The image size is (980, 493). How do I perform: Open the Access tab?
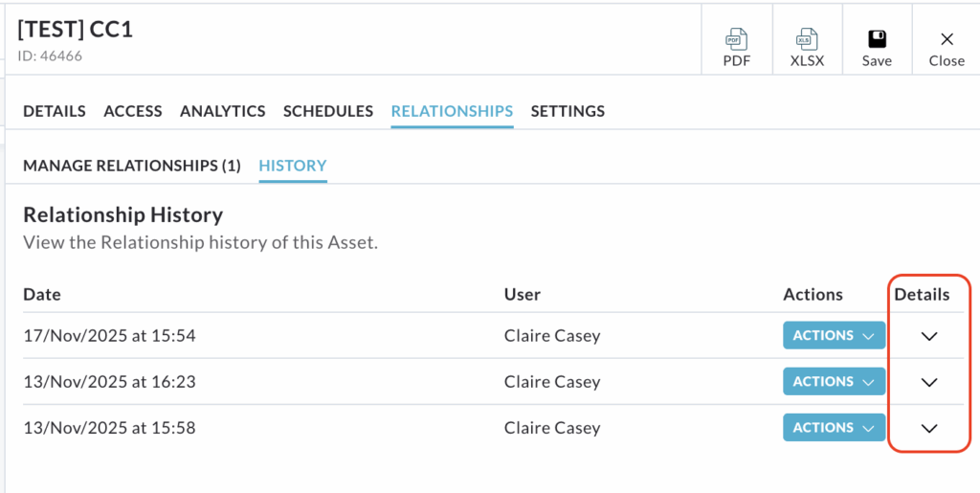tap(133, 111)
